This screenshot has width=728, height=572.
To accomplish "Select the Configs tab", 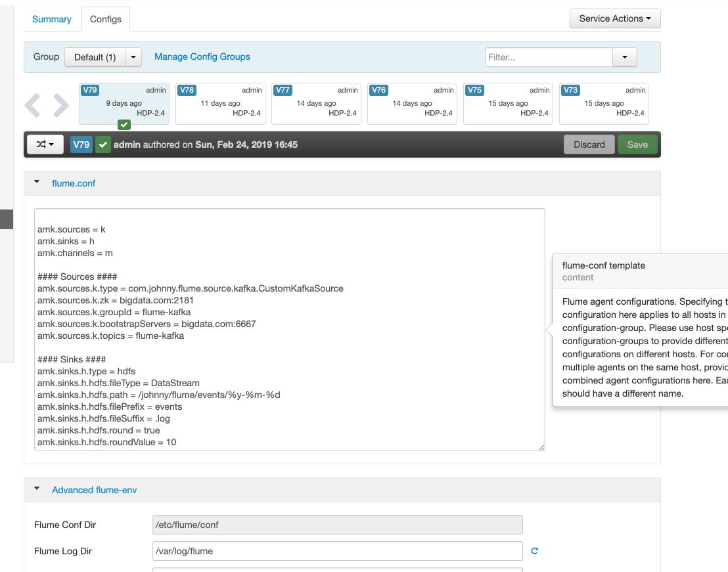I will tap(106, 19).
